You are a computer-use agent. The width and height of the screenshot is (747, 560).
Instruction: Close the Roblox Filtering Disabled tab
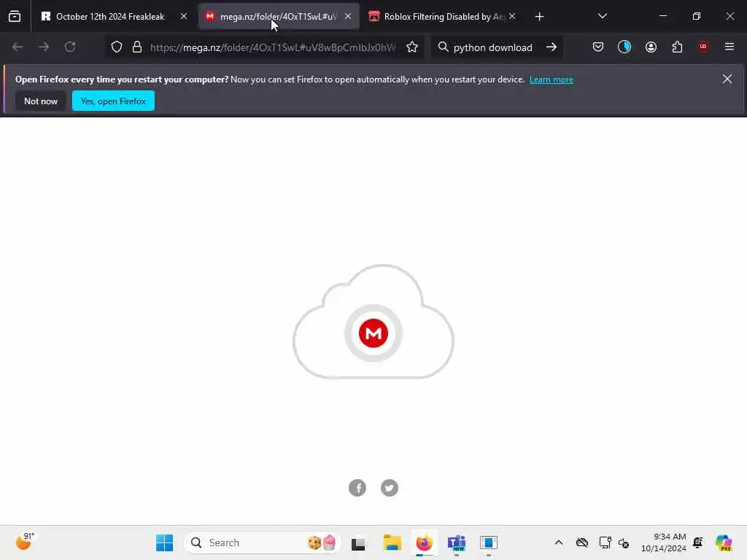512,17
